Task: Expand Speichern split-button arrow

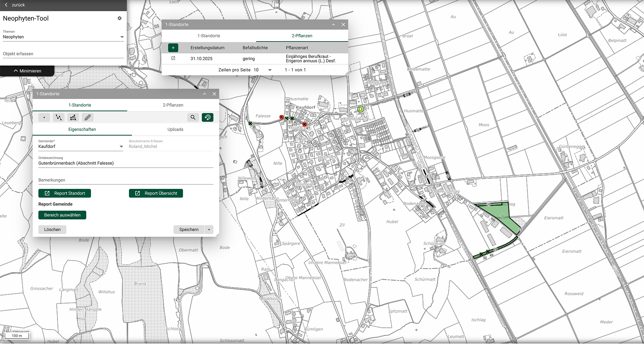Action: [209, 230]
